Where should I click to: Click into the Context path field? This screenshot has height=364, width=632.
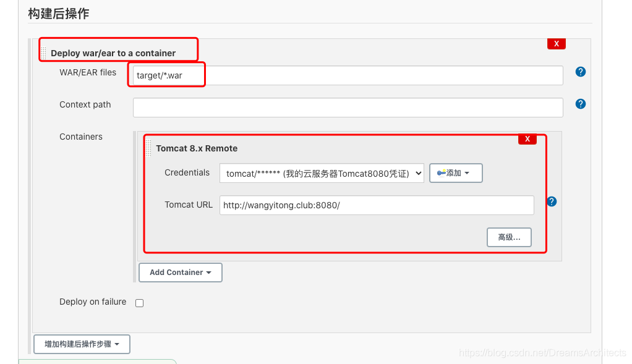348,108
